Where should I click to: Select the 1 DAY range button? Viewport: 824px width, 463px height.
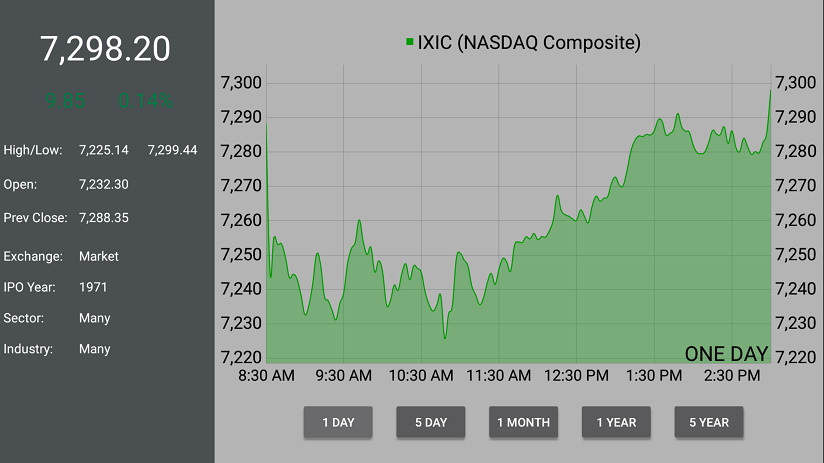(338, 422)
